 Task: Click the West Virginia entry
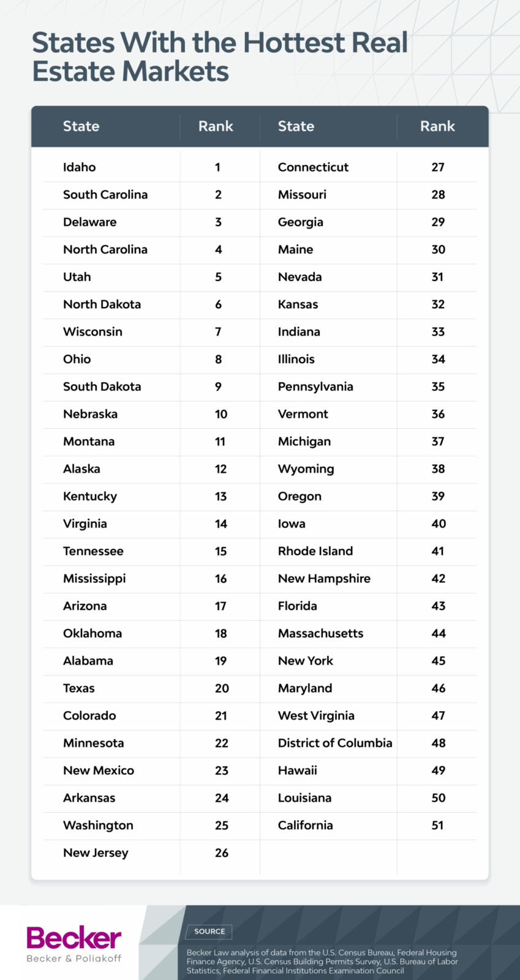click(316, 715)
